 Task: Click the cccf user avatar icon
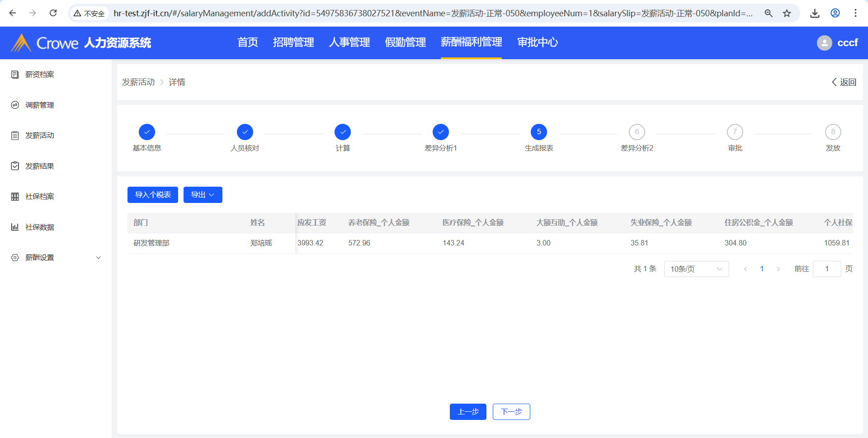[824, 43]
